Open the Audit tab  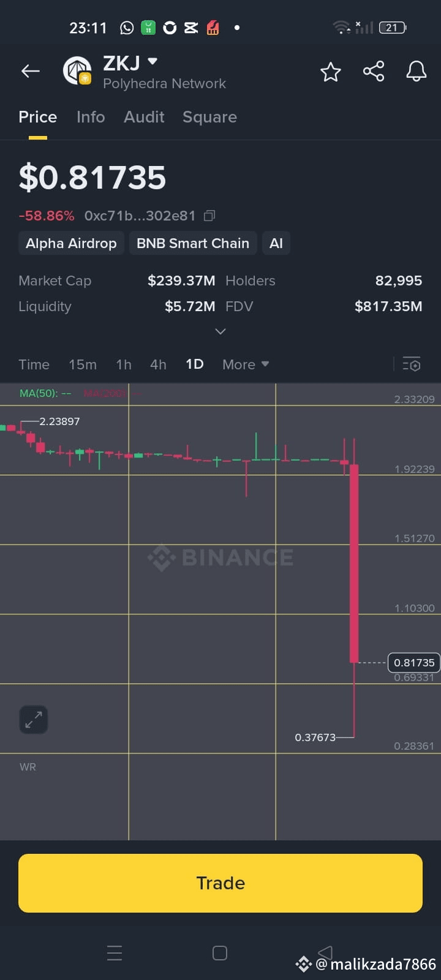click(x=144, y=117)
